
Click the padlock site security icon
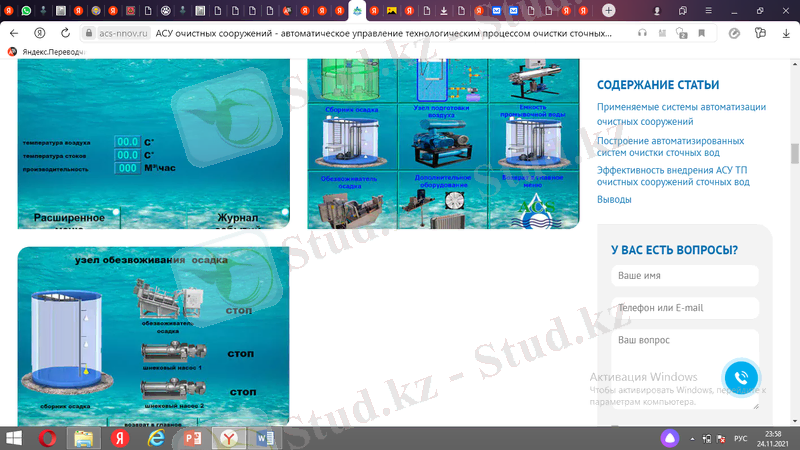click(89, 33)
